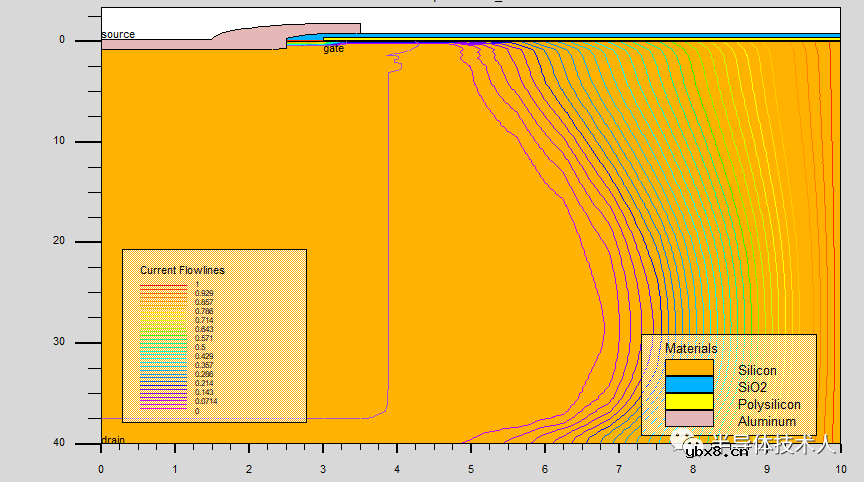Click the 0.5 flowline value in legend
This screenshot has width=864, height=482.
(x=199, y=347)
